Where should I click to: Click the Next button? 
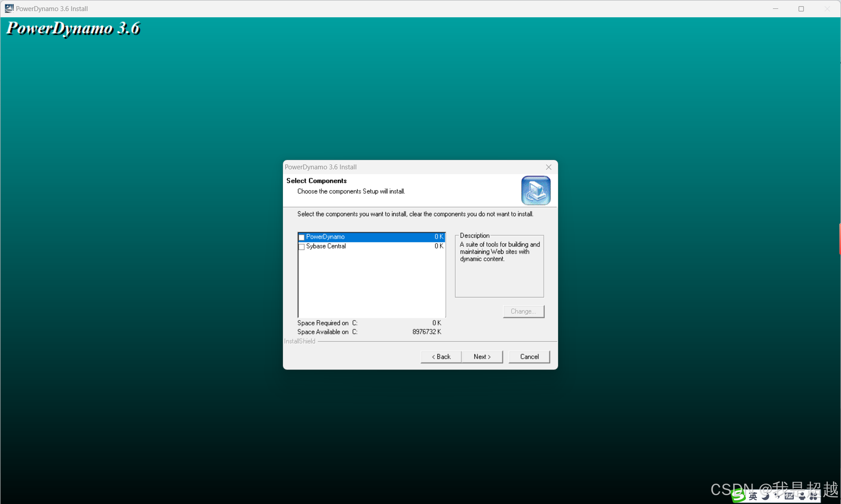tap(482, 356)
